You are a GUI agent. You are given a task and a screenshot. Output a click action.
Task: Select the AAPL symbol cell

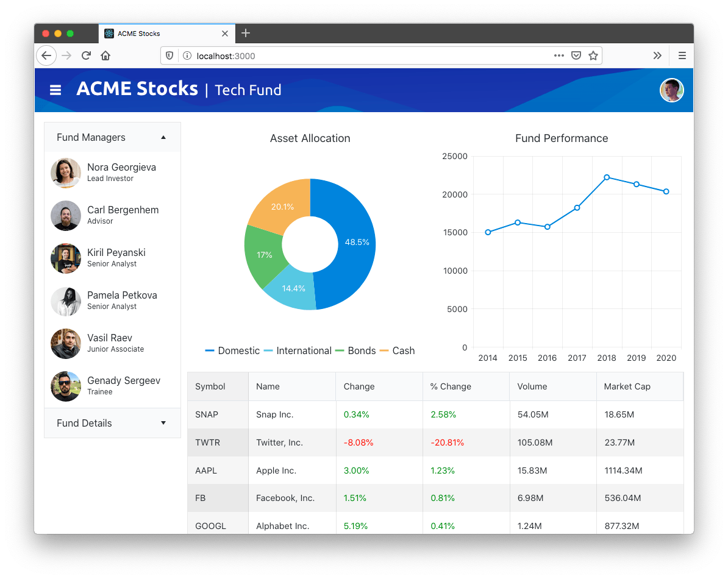pyautogui.click(x=218, y=471)
